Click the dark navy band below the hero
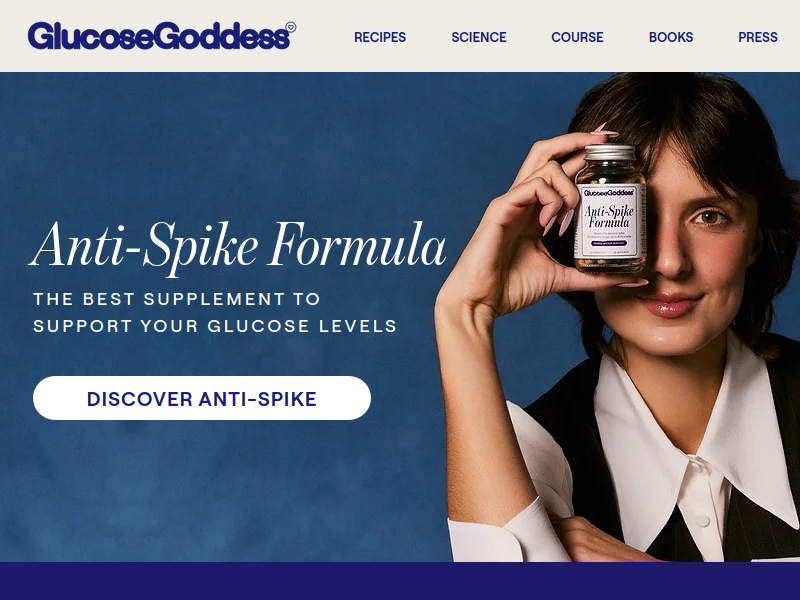The image size is (800, 600). tap(400, 581)
